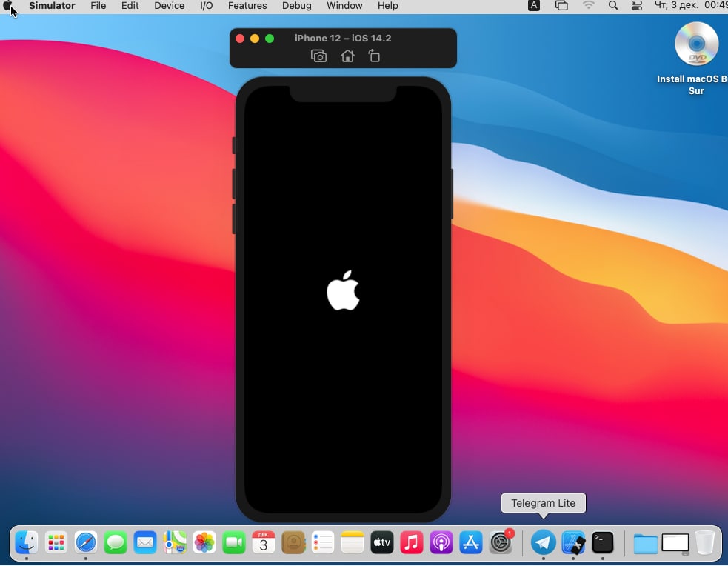The height and width of the screenshot is (566, 728).
Task: Open Photos from the dock
Action: pos(204,542)
